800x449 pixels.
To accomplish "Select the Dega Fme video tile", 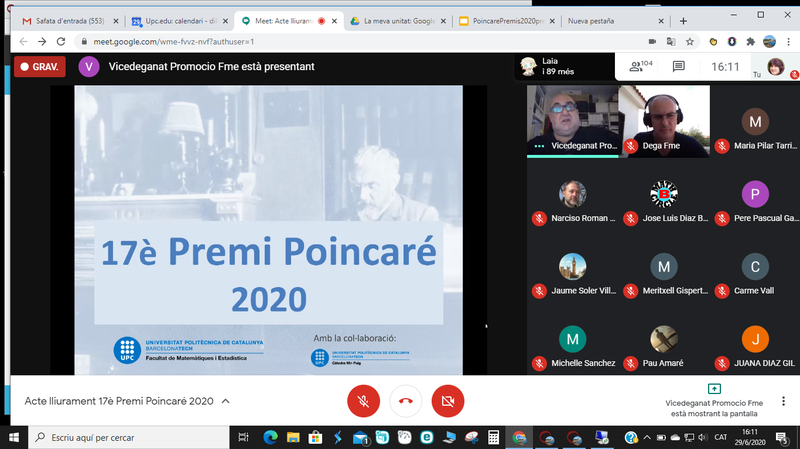I will point(663,121).
